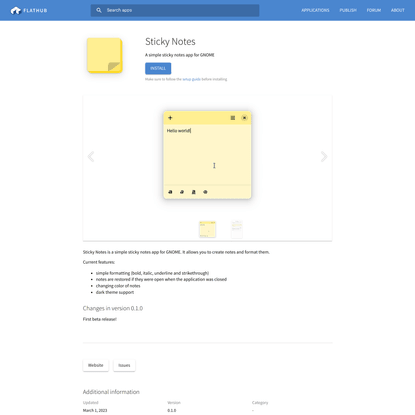Screen dimensions: 415x415
Task: Open the Publish menu item
Action: click(x=348, y=10)
